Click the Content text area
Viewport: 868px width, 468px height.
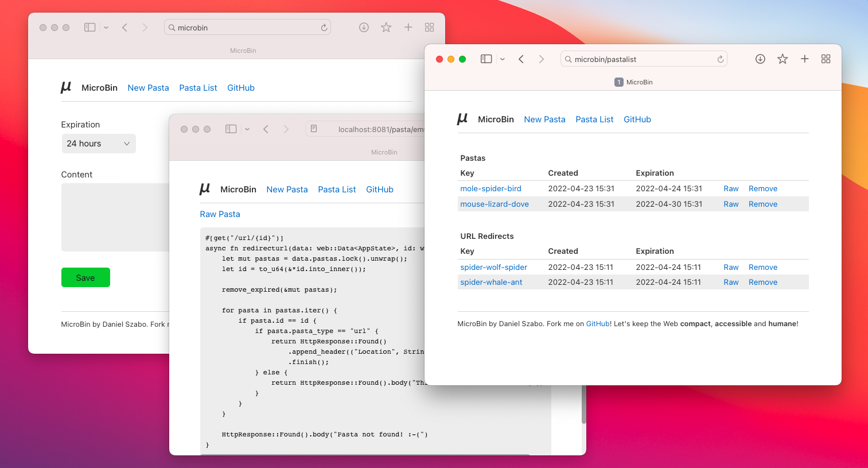coord(115,217)
